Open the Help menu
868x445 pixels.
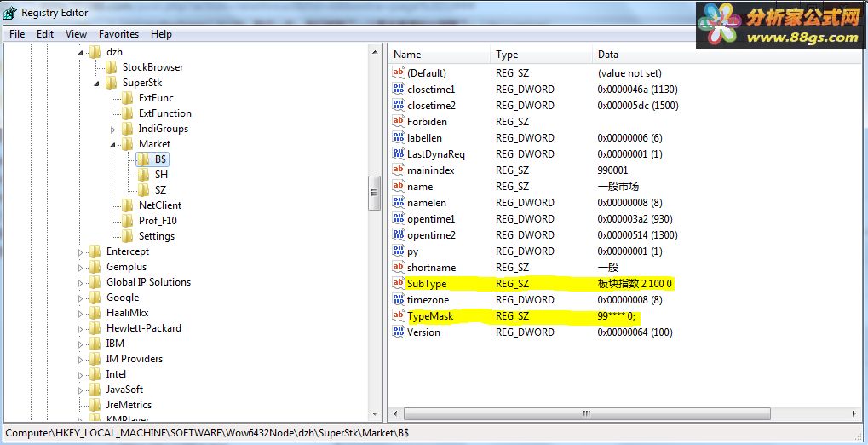161,34
